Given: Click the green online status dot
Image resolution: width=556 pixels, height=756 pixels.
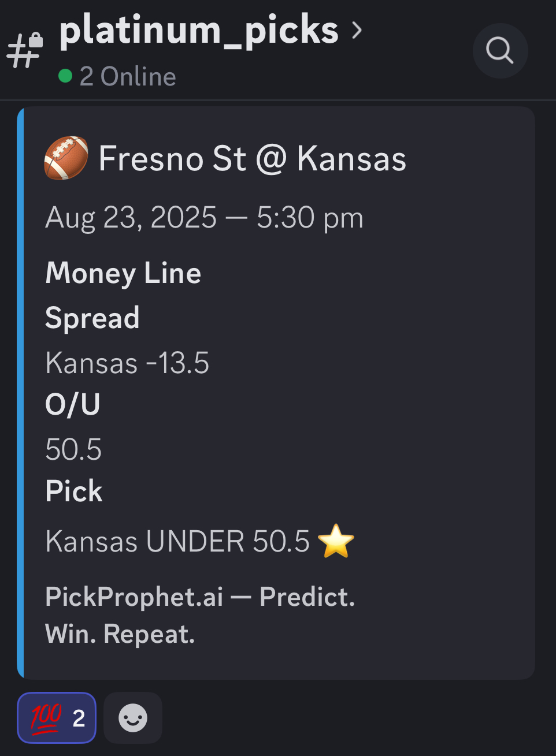Looking at the screenshot, I should click(65, 76).
